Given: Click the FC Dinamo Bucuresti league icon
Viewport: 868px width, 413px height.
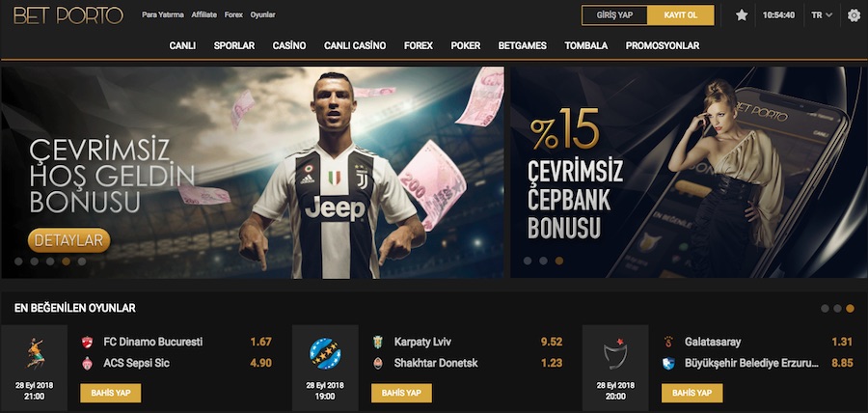Looking at the screenshot, I should (x=35, y=353).
